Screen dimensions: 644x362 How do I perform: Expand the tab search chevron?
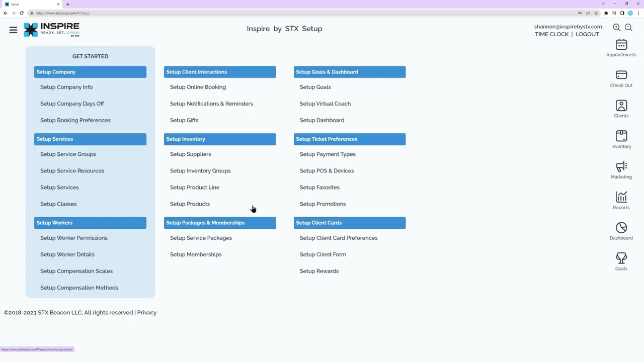[603, 4]
